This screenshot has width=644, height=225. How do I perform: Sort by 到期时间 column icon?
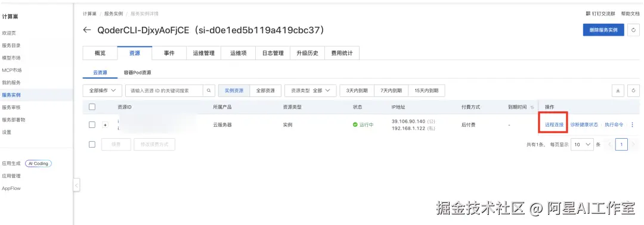[x=532, y=107]
